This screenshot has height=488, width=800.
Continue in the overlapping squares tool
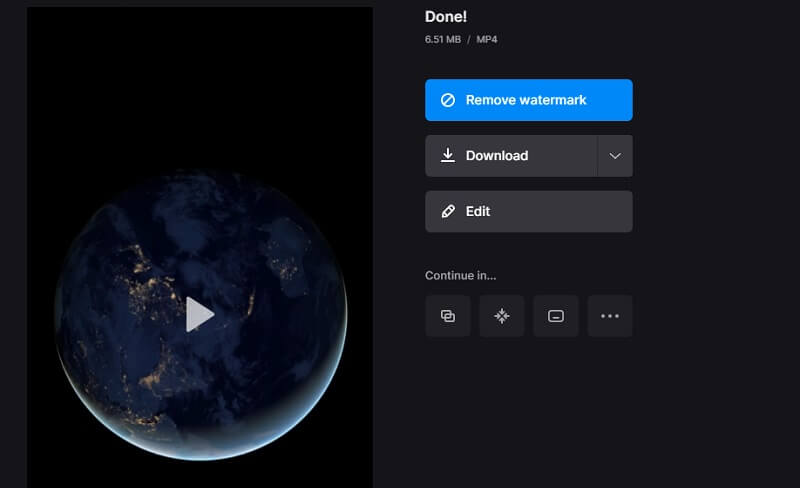448,316
